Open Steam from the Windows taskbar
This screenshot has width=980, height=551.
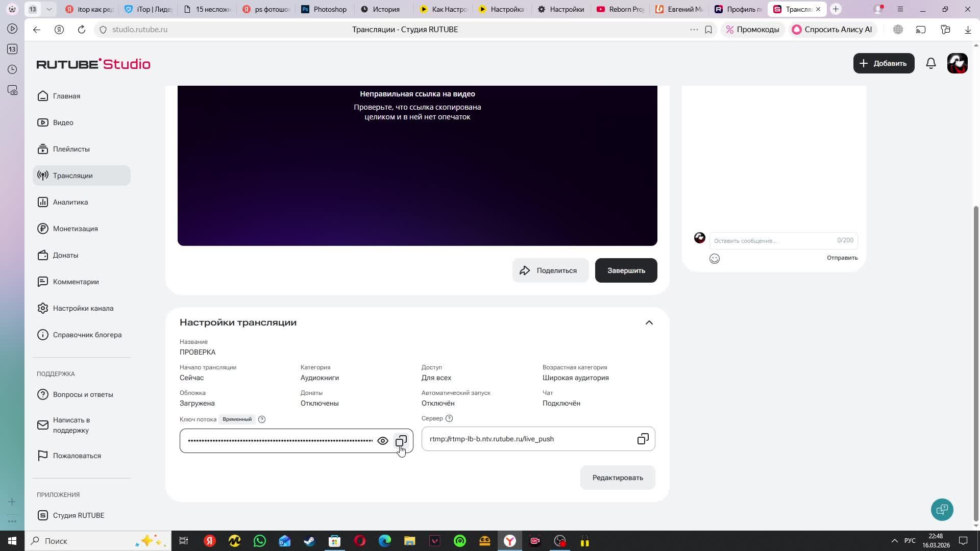pos(309,541)
